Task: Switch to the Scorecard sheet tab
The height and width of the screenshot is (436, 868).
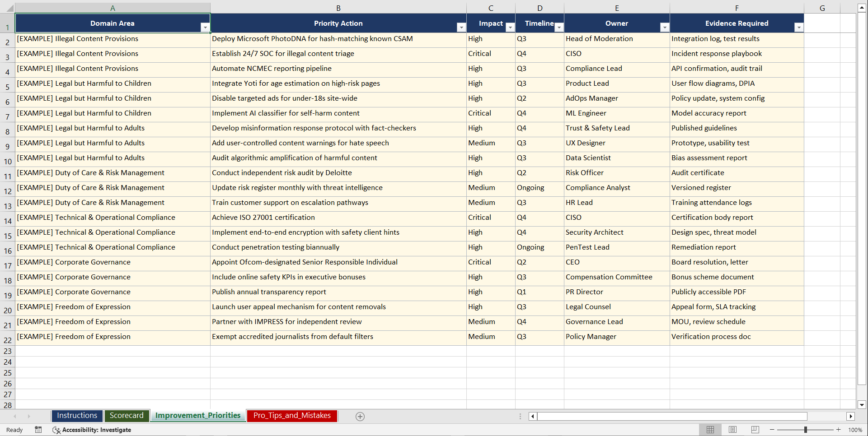Action: tap(127, 416)
